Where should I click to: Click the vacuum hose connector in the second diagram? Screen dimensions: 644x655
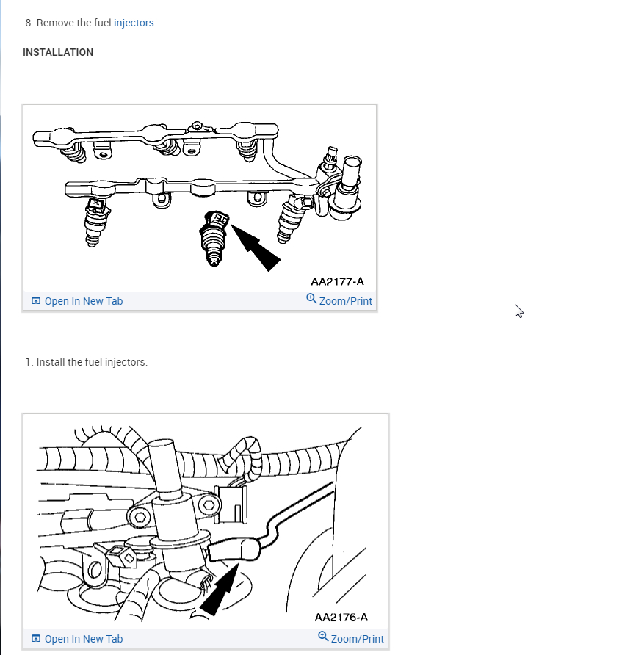(234, 549)
